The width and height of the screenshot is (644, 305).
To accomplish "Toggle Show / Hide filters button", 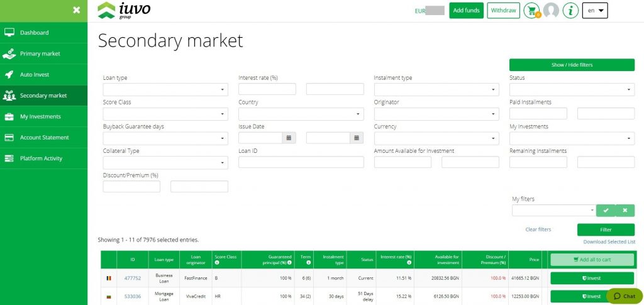I will tap(572, 65).
